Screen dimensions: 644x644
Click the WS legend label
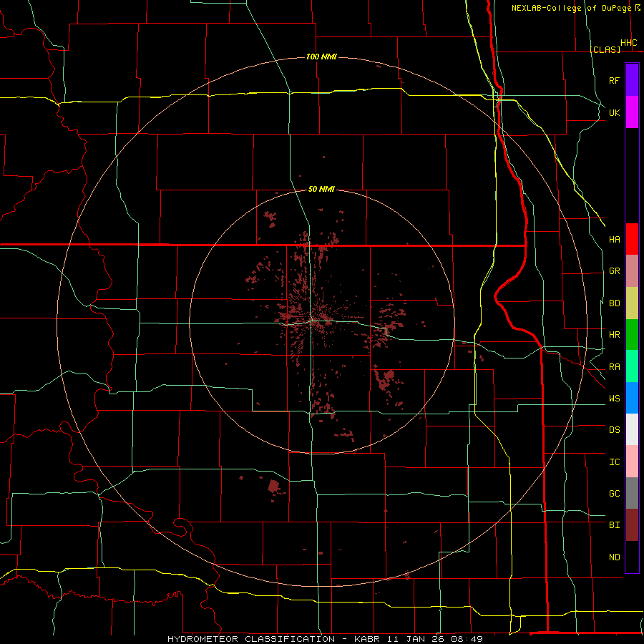tap(615, 399)
